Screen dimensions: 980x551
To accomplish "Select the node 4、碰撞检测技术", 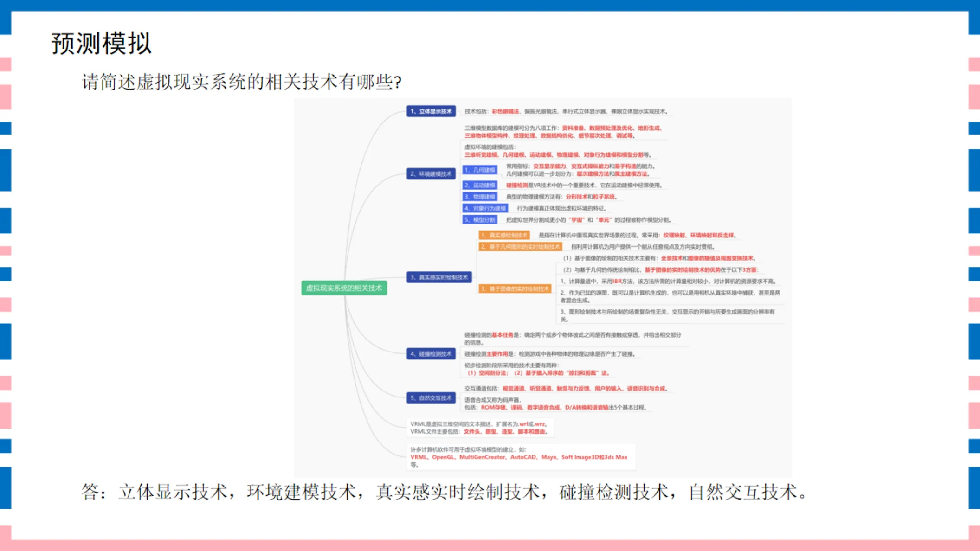I will click(431, 354).
